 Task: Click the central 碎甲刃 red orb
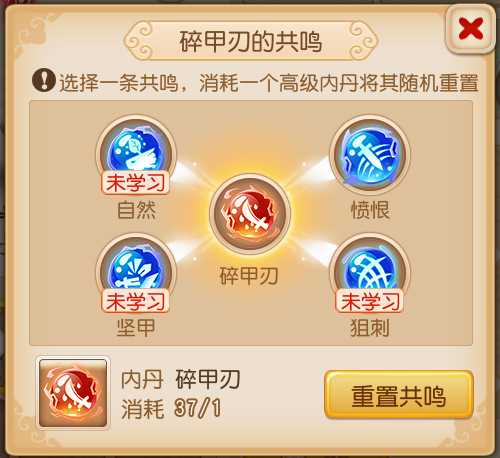coord(250,214)
